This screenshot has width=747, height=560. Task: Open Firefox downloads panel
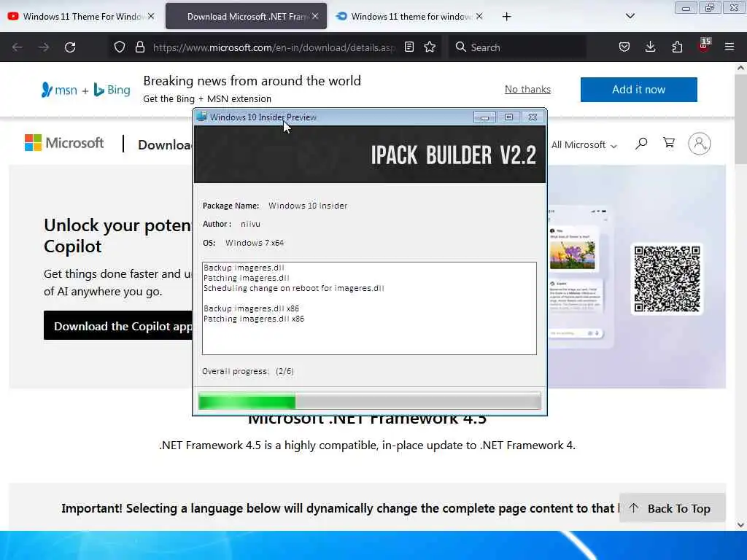click(650, 47)
